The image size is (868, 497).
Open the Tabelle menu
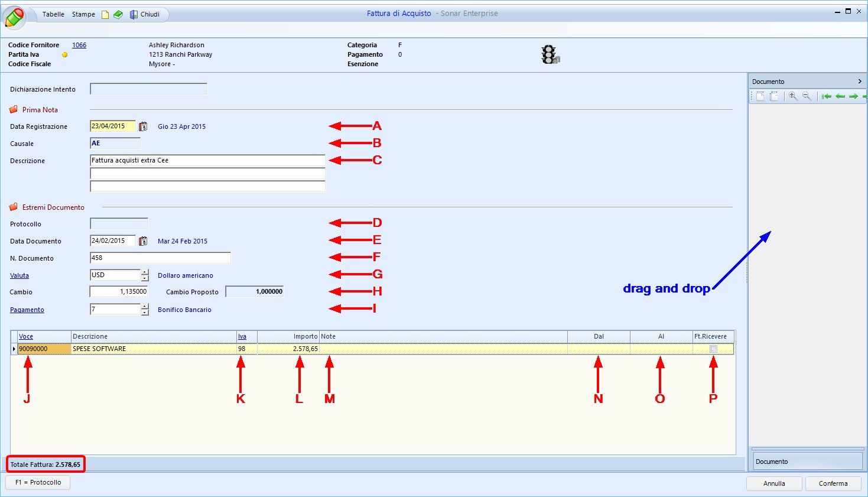tap(53, 14)
